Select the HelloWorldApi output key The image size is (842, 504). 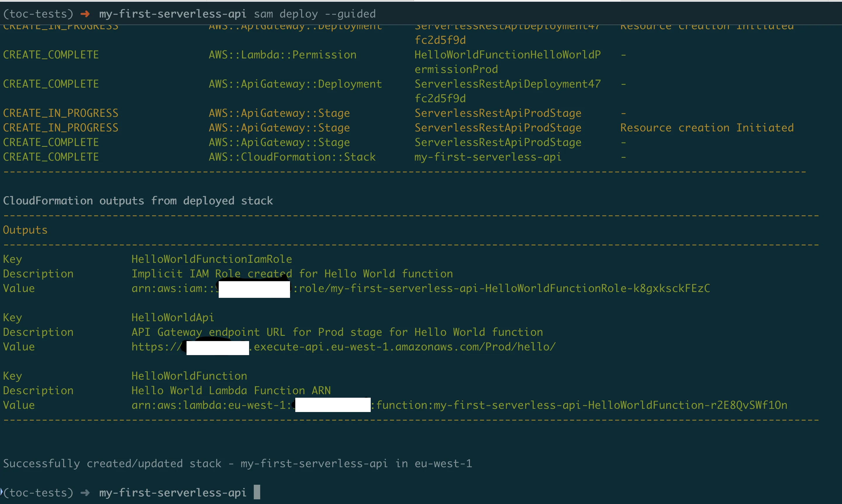click(x=173, y=317)
